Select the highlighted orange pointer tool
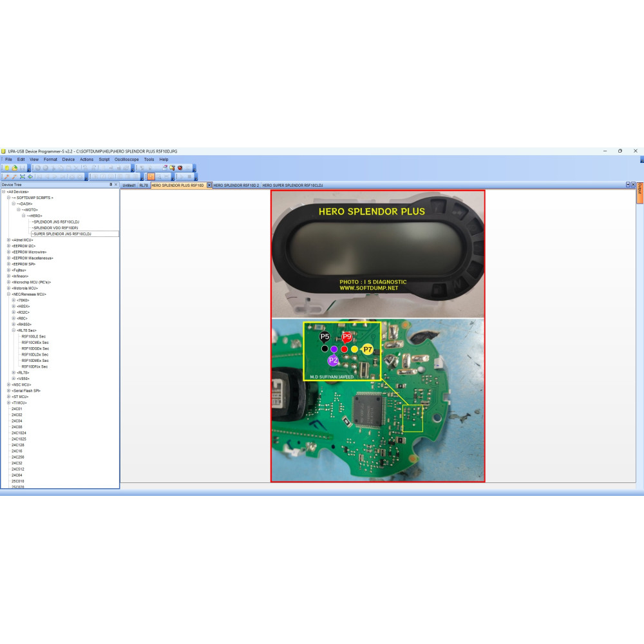Screen dimensions: 644x644 151,176
